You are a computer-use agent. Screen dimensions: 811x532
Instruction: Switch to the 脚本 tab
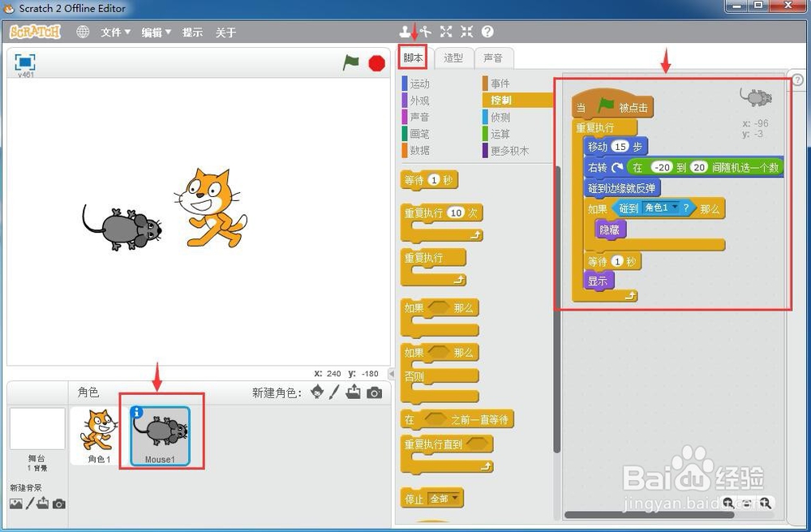[413, 58]
